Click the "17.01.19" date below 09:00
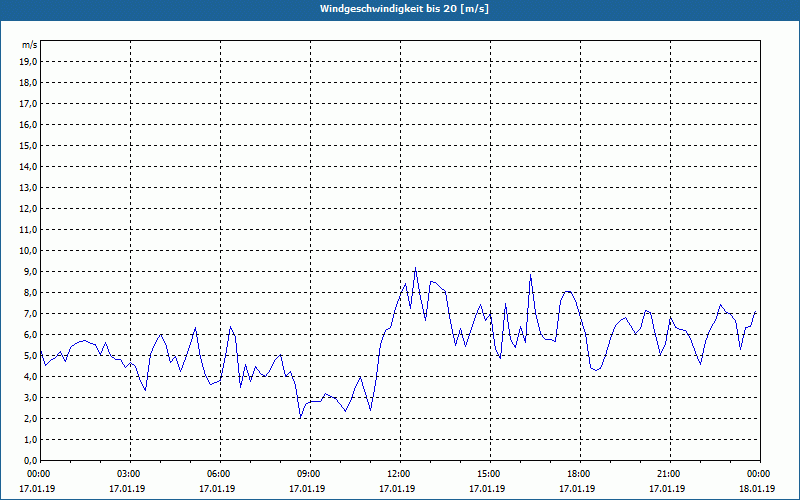 pos(307,488)
